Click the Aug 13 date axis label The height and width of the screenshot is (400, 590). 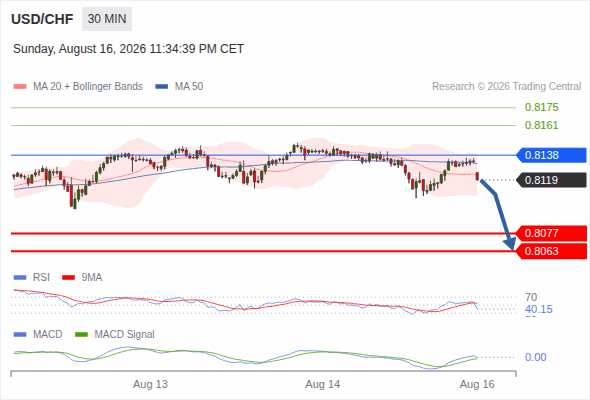point(150,385)
